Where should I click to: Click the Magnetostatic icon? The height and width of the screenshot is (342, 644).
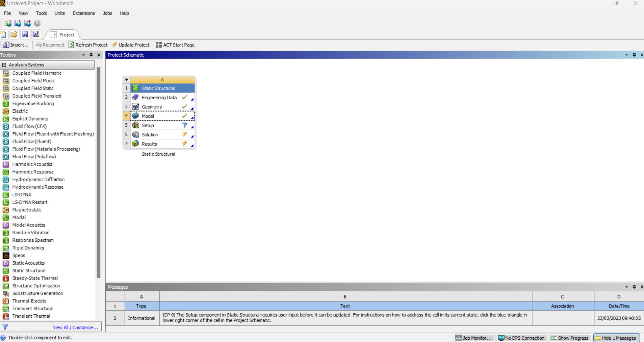6,210
